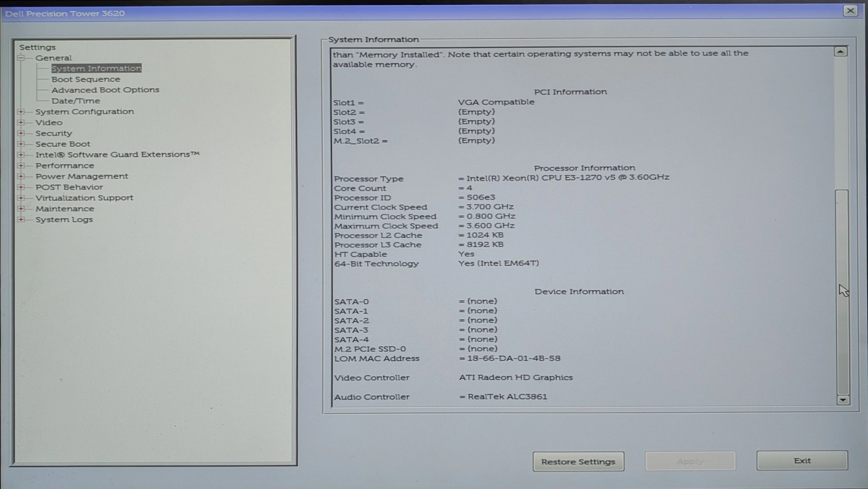This screenshot has height=489, width=868.
Task: Expand the Security node
Action: tap(21, 133)
